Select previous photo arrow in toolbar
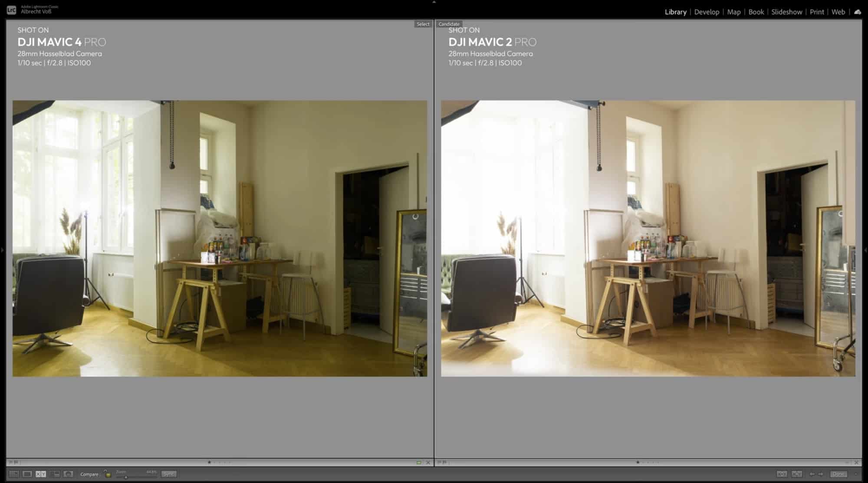Viewport: 868px width, 483px height. click(x=812, y=474)
